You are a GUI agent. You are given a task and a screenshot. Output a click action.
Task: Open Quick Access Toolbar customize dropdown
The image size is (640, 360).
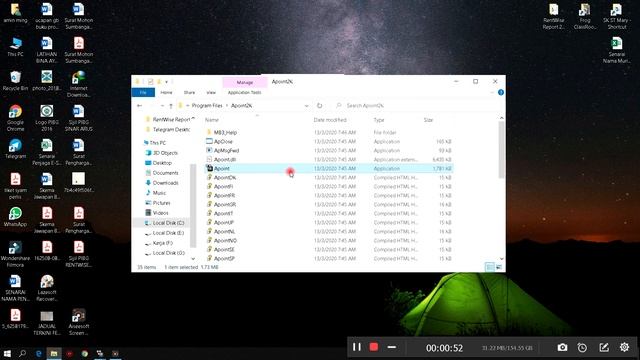click(x=167, y=82)
